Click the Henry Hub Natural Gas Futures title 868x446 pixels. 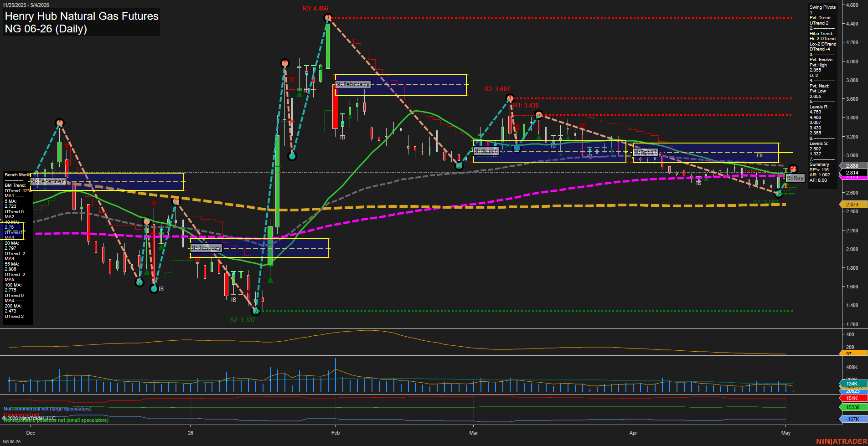click(x=82, y=16)
